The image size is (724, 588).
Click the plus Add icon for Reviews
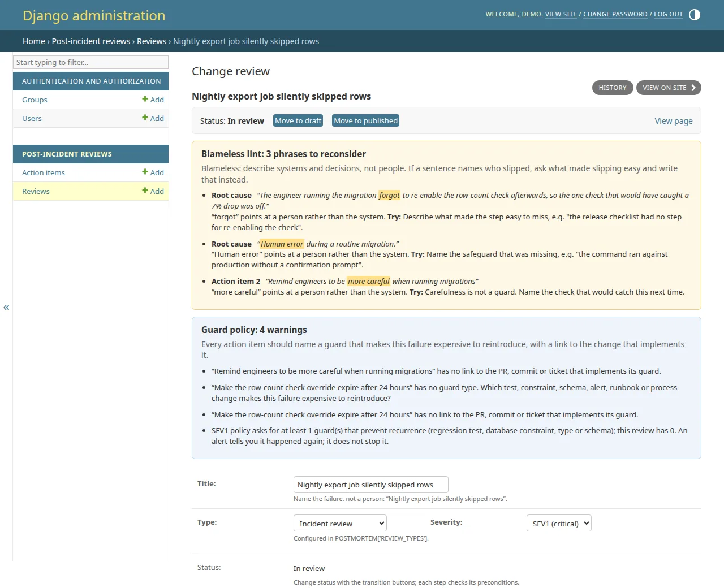[153, 191]
